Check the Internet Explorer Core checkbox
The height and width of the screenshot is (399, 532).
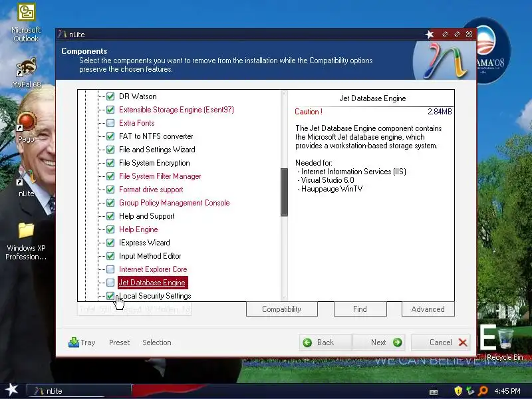(110, 269)
